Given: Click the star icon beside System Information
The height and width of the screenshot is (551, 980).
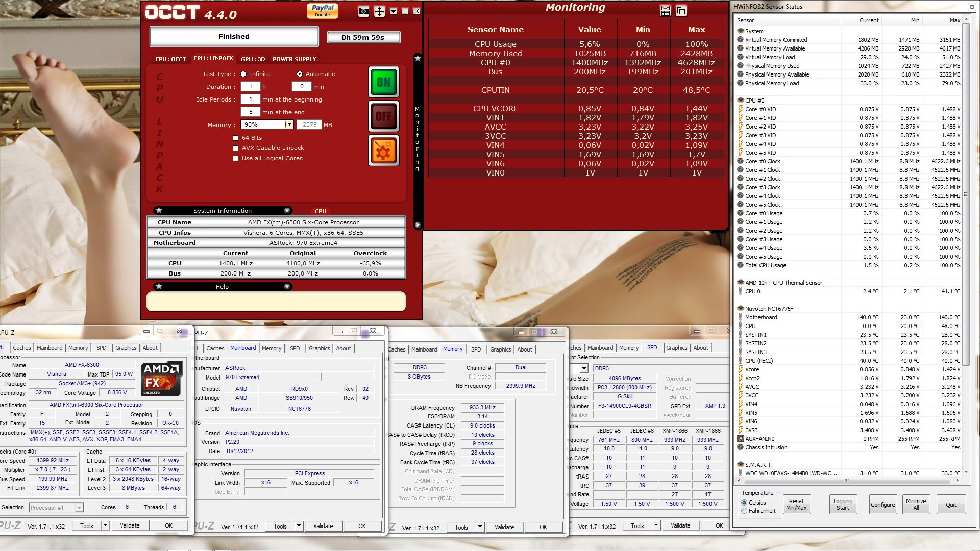Looking at the screenshot, I should click(x=159, y=210).
